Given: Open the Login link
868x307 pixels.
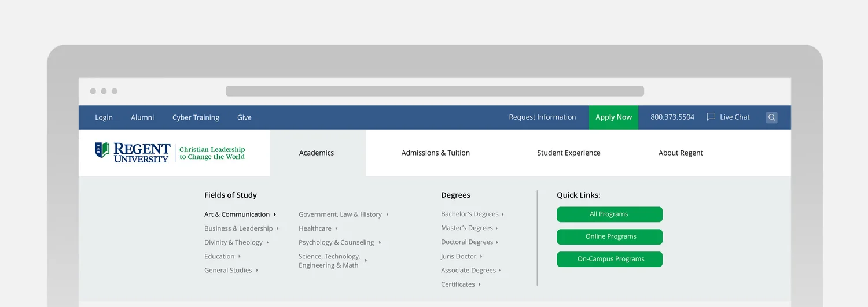Looking at the screenshot, I should click(104, 117).
